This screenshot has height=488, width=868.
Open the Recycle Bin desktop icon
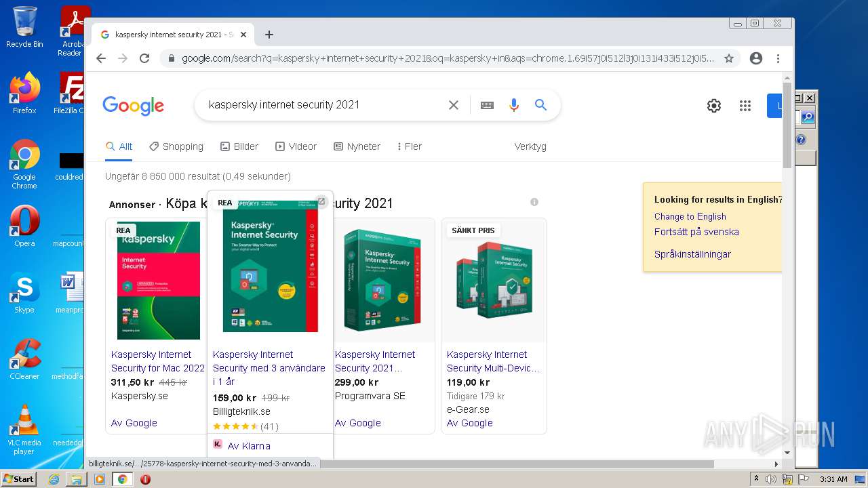[24, 27]
